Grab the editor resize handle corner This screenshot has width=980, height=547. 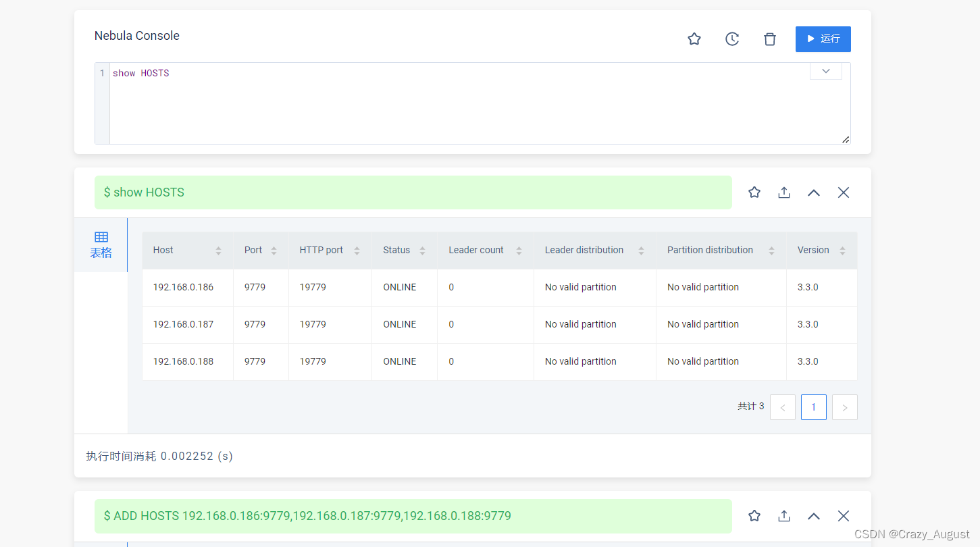click(x=846, y=139)
